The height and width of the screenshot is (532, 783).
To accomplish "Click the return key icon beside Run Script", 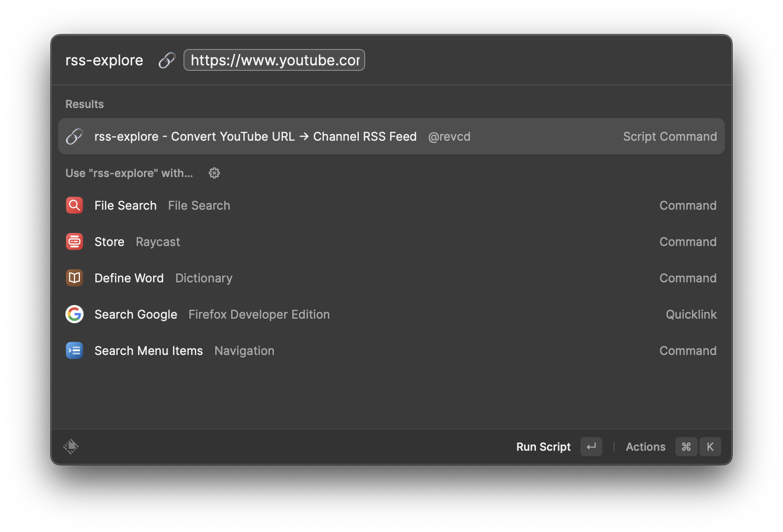I will (x=591, y=447).
